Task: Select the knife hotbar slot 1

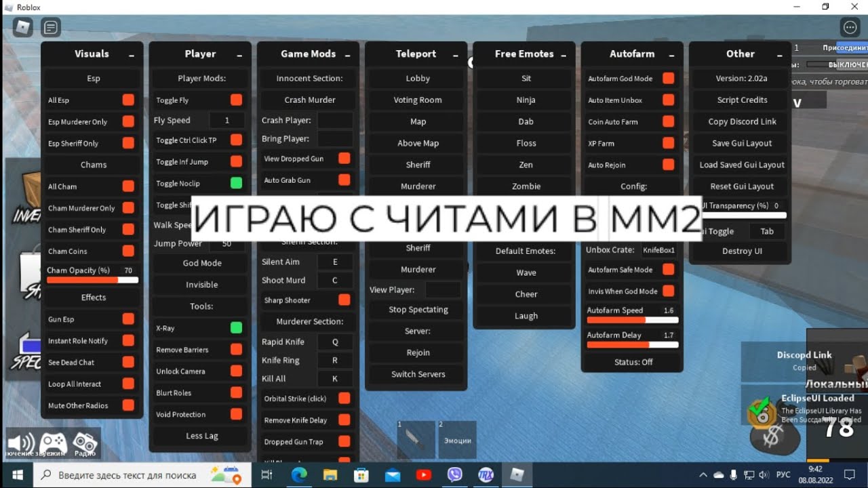Action: click(x=416, y=439)
